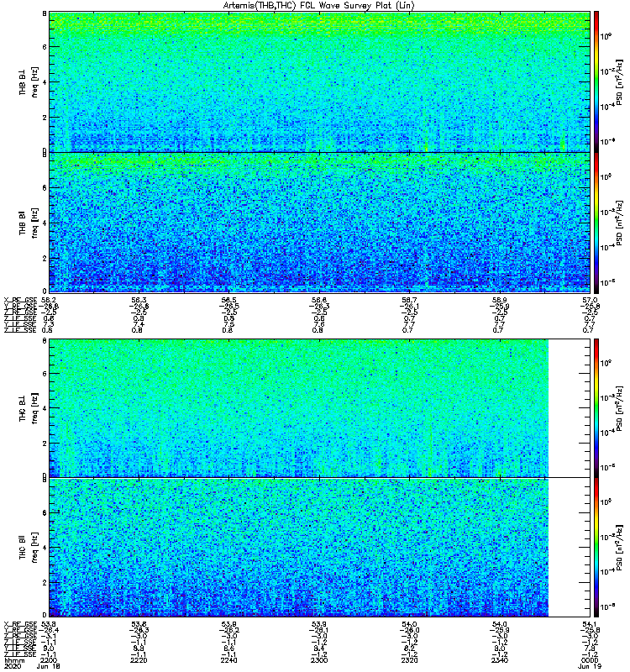Click the 'Jun 18' date label
630x672 pixels.
tap(48, 666)
